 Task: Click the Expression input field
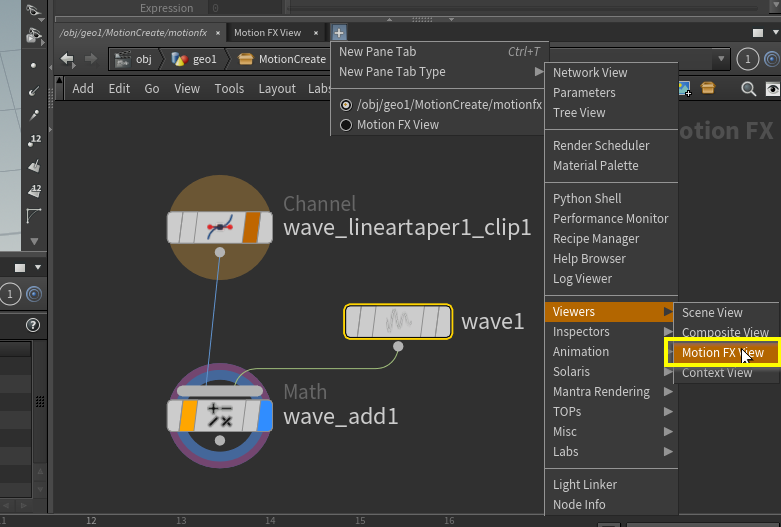tap(246, 8)
